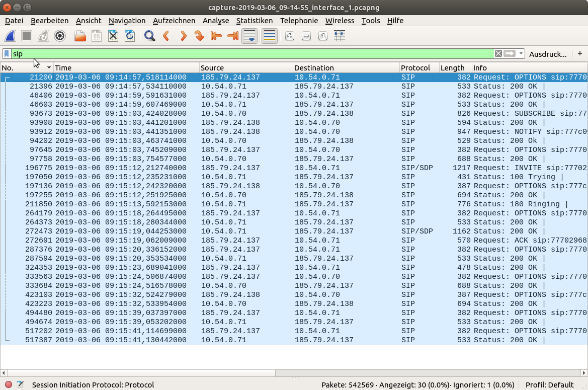Expand the filter history dropdown arrow
This screenshot has height=390, width=588.
[521, 54]
